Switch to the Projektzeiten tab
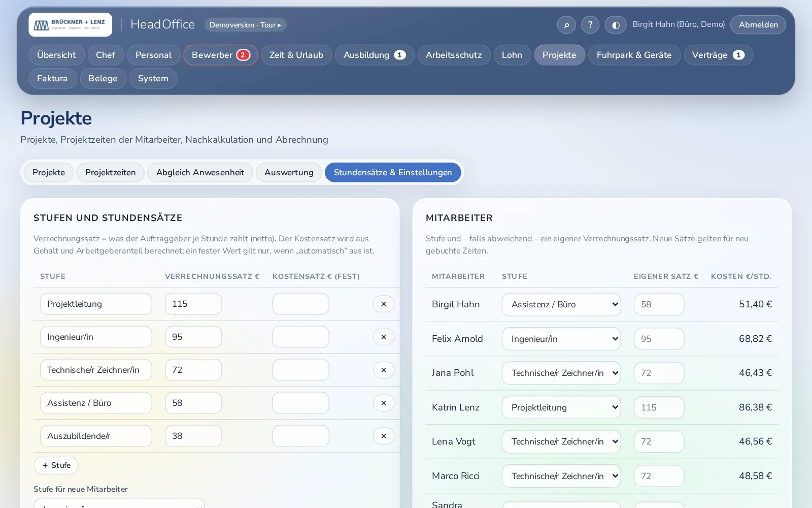The image size is (812, 508). 111,172
